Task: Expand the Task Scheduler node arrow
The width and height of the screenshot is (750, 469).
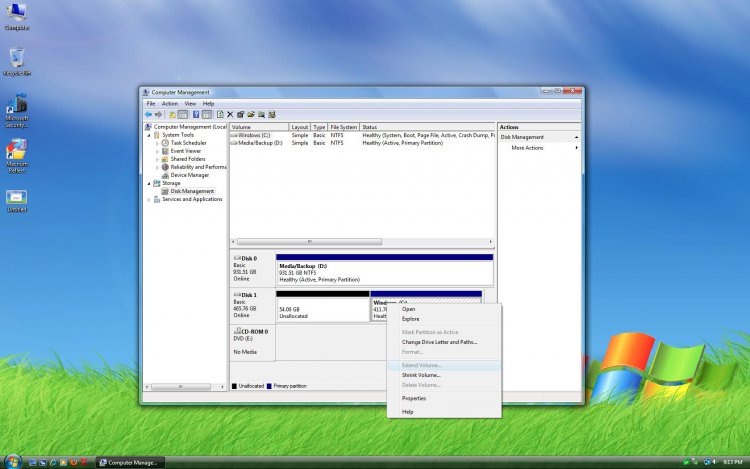Action: 157,143
